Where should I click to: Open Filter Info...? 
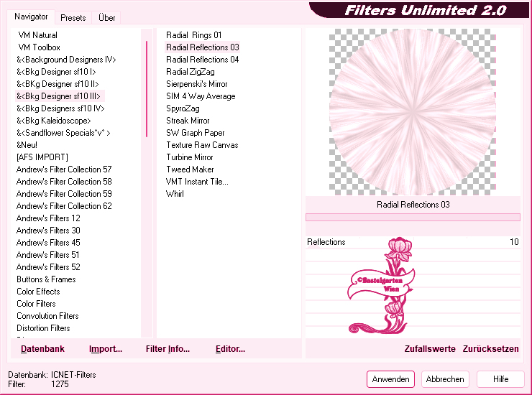coord(168,349)
